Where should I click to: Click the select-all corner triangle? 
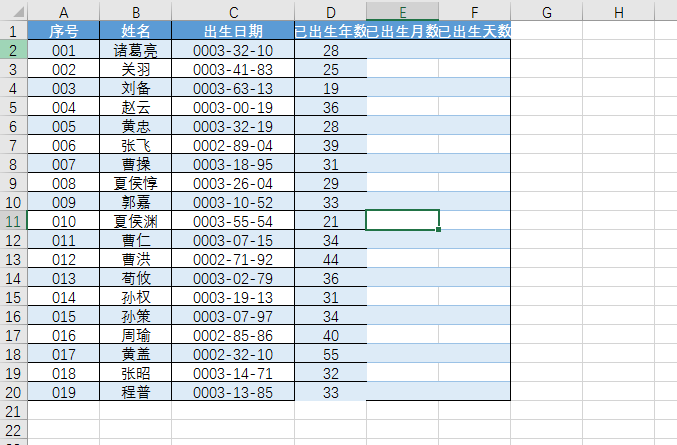click(x=19, y=12)
